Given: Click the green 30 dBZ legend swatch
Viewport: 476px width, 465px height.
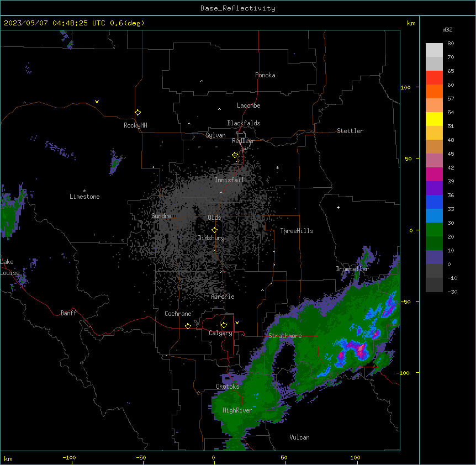Looking at the screenshot, I should click(434, 230).
